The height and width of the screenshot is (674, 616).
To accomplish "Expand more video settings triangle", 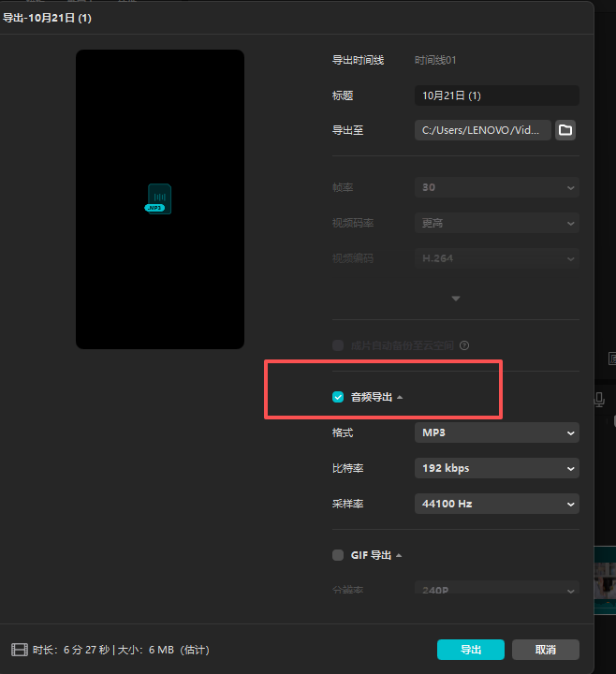I will click(x=456, y=299).
